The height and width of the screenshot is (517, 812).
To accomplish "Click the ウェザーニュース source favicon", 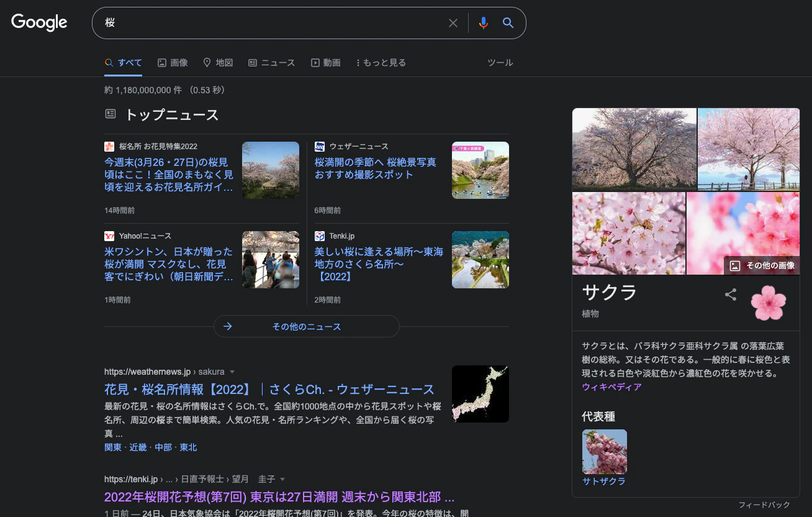I will click(x=320, y=147).
